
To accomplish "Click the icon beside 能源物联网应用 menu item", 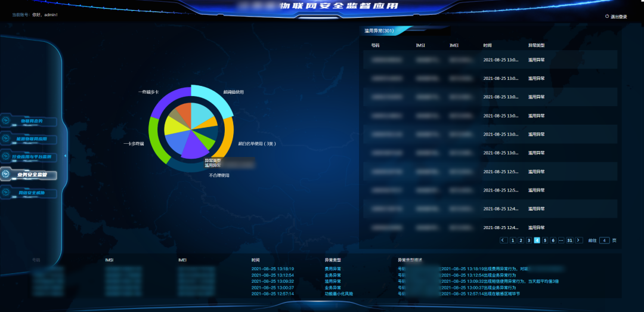I will click(7, 139).
